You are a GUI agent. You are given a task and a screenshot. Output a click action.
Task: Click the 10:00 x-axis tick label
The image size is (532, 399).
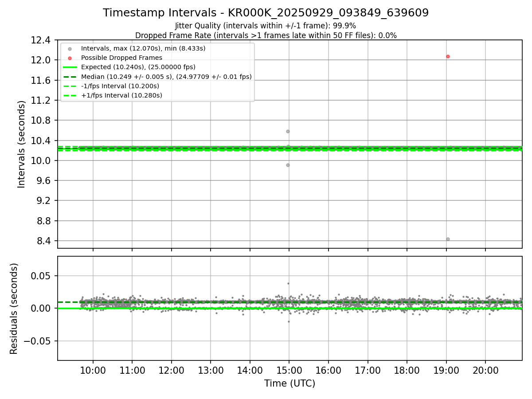(x=93, y=370)
